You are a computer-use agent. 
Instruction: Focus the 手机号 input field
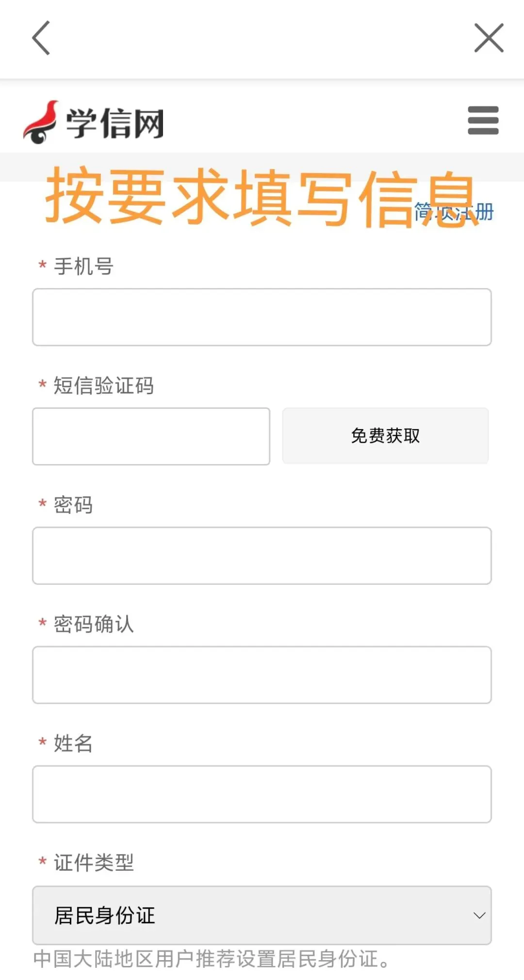pos(262,317)
